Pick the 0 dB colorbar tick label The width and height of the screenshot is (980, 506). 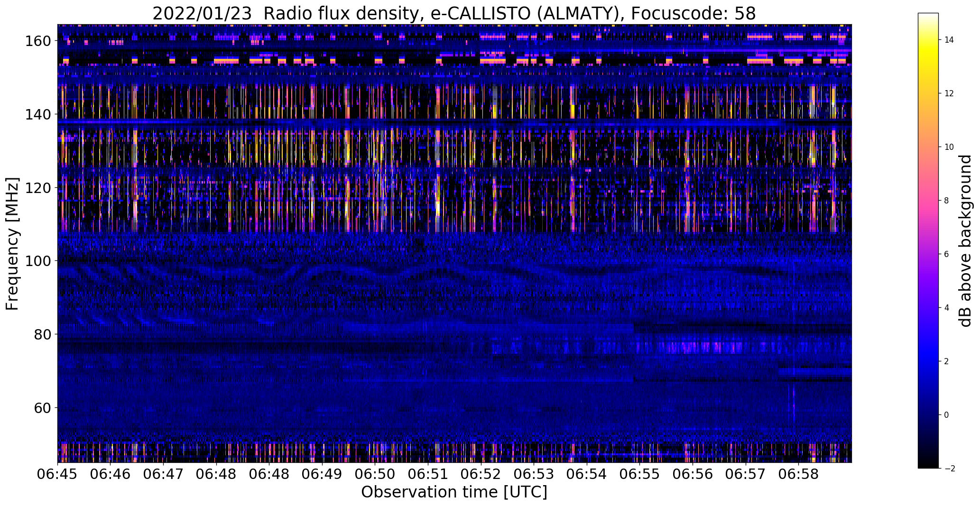click(947, 415)
